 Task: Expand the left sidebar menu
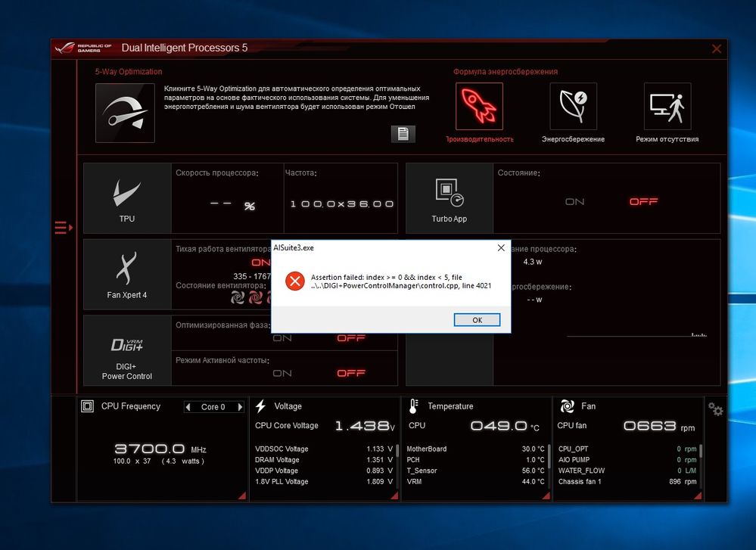[63, 228]
